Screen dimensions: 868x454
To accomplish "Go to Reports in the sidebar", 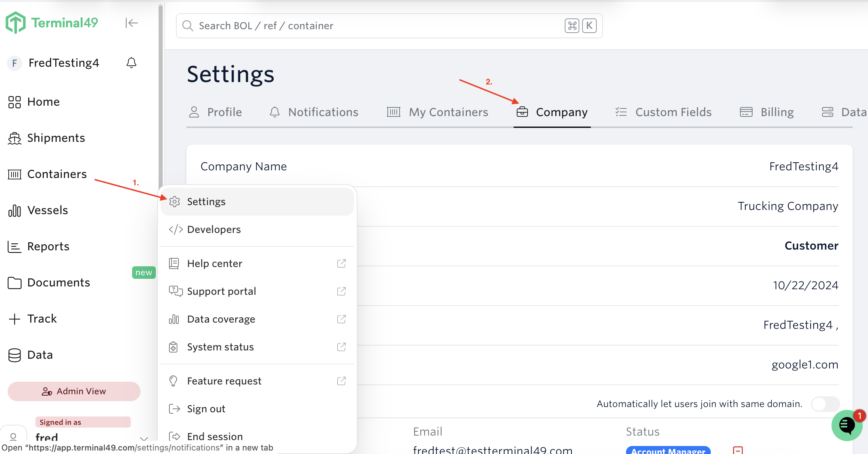I will [48, 246].
